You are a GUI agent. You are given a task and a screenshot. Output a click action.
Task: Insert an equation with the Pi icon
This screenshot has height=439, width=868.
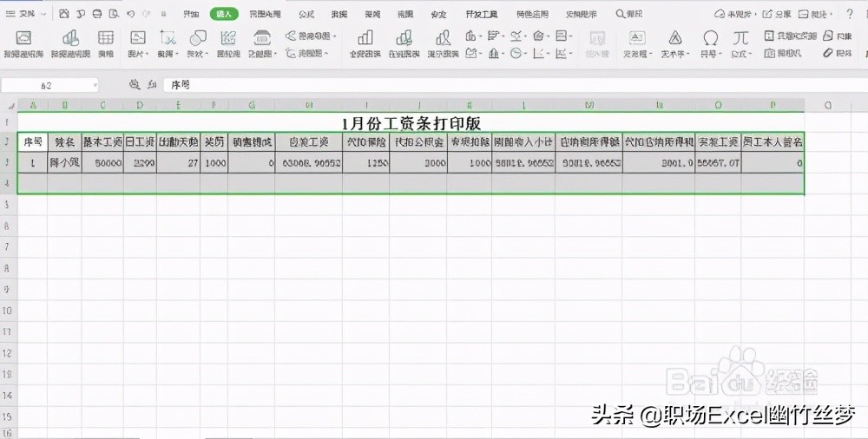pos(740,38)
